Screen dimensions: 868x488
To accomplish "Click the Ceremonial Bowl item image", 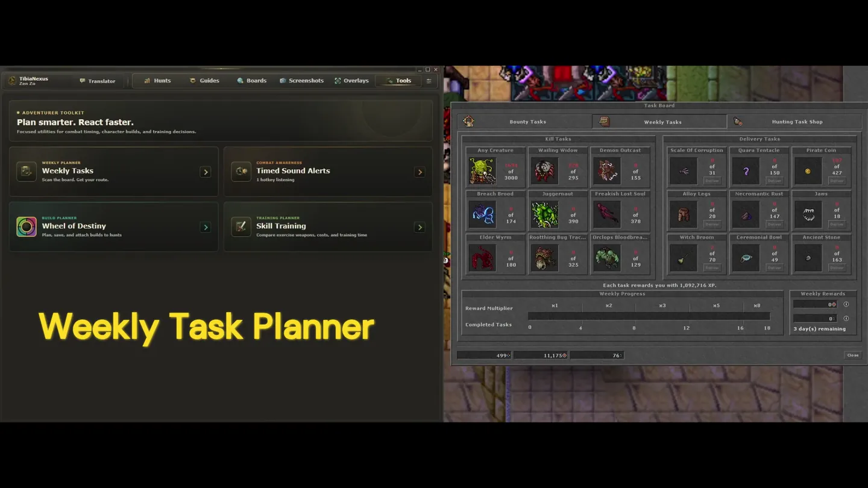I will [746, 258].
